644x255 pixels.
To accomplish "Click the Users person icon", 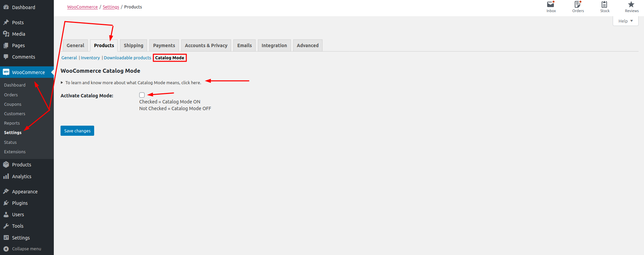I will click(6, 214).
